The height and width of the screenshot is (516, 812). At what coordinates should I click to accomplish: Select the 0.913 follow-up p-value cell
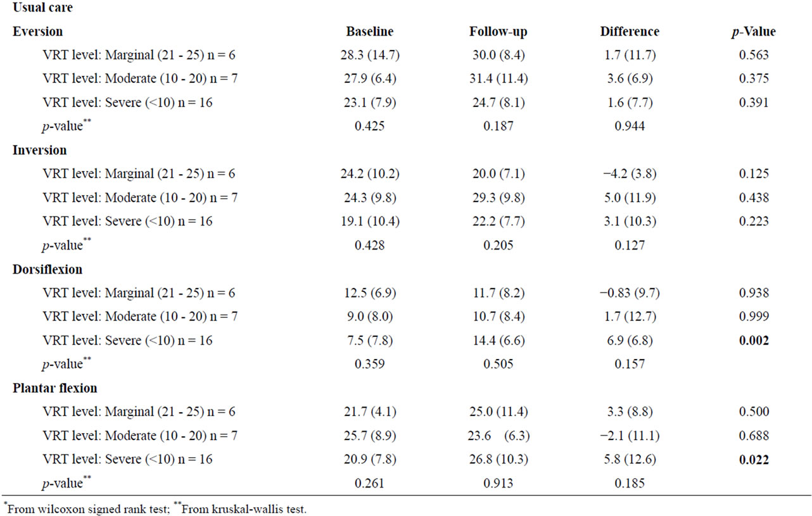[498, 484]
